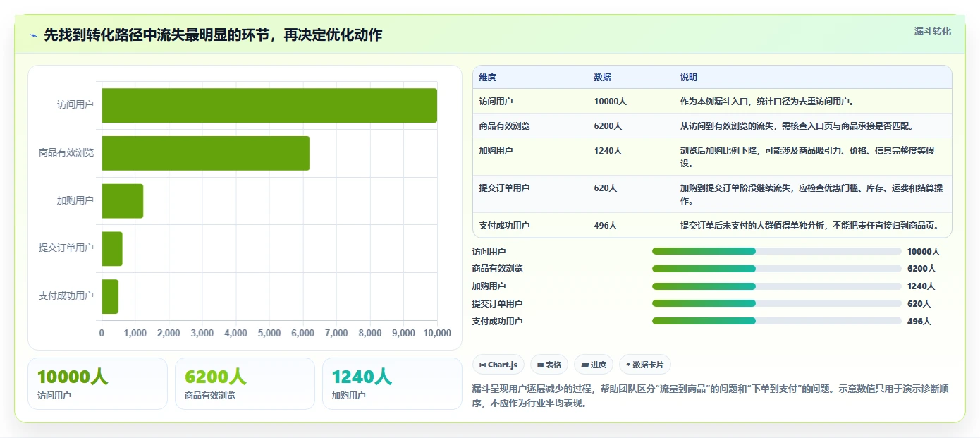Click the footer paragraph starting 漏斗呈现用户
980x438 pixels.
(x=711, y=396)
